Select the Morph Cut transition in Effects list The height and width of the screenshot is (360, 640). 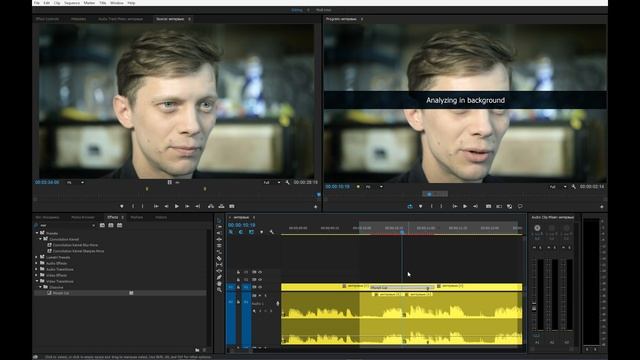[x=61, y=293]
